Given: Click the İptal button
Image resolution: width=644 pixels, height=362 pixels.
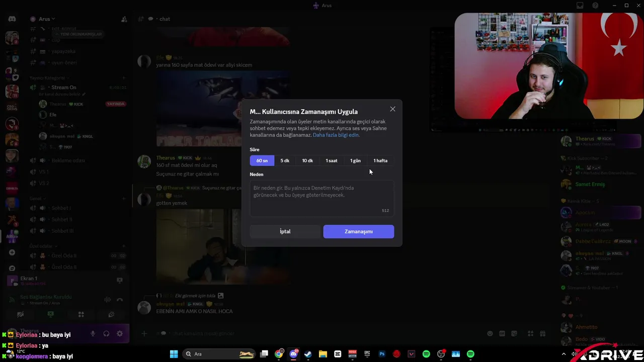Looking at the screenshot, I should click(x=285, y=231).
